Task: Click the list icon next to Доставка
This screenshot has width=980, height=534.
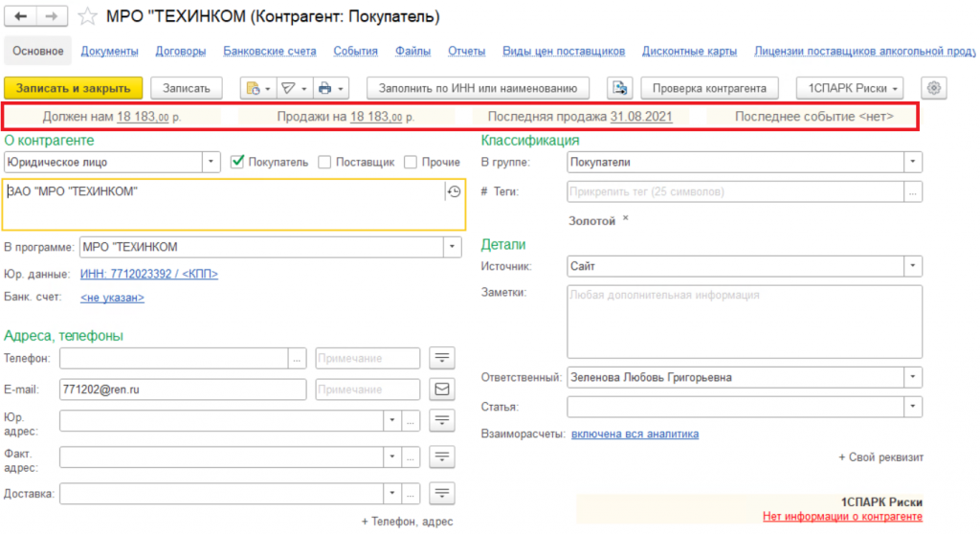Action: 442,494
